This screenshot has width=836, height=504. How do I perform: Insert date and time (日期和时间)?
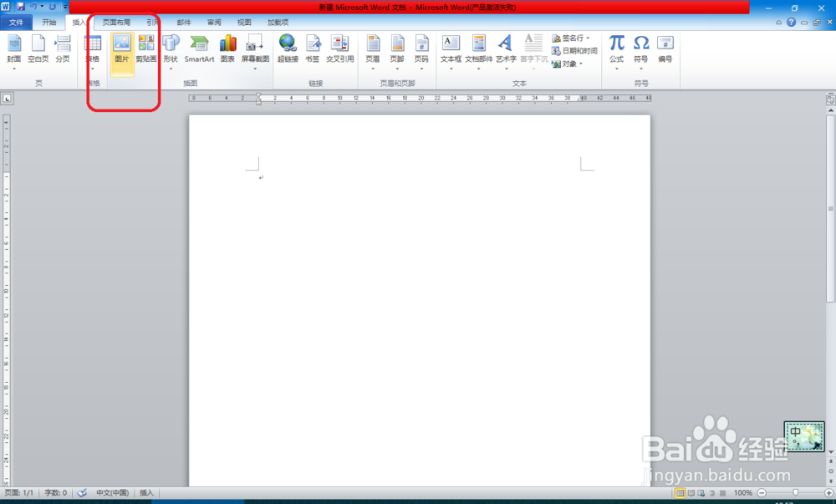[x=575, y=51]
